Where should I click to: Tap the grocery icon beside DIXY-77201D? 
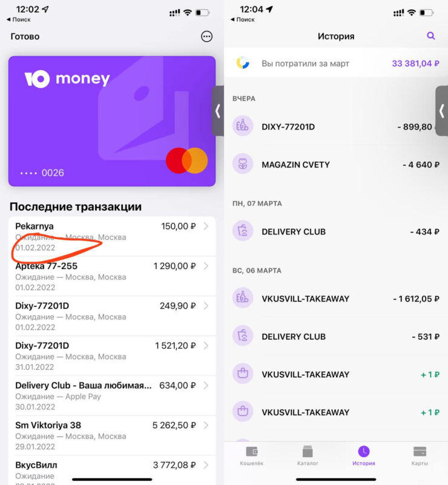point(243,126)
